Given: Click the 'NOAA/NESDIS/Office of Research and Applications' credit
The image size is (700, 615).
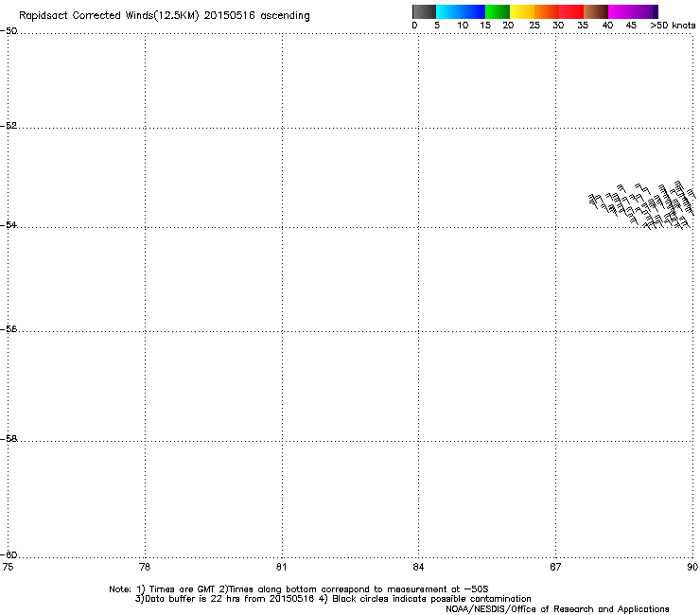Looking at the screenshot, I should 557,609.
